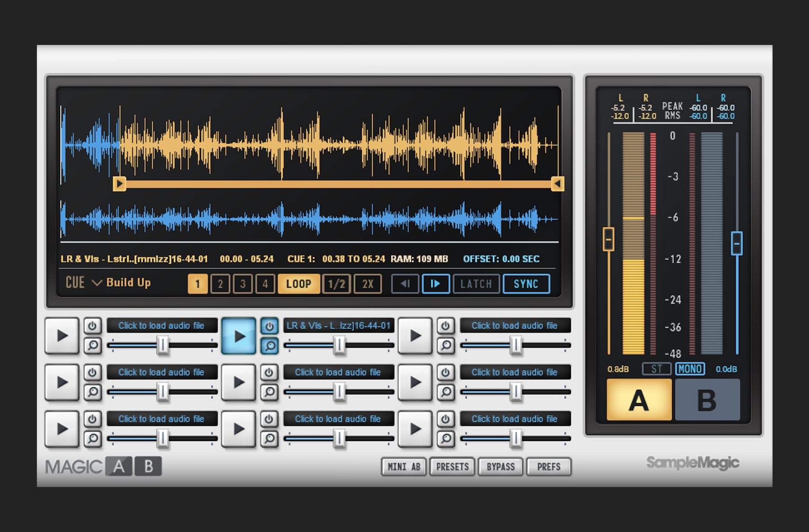Viewport: 809px width, 532px height.
Task: Toggle power icon of middle-right slot
Action: tap(445, 372)
